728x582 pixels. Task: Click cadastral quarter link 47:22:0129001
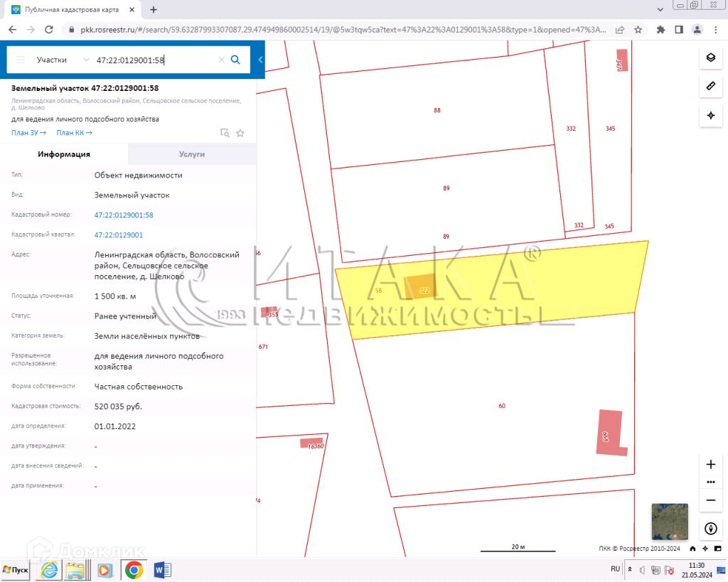(x=119, y=235)
